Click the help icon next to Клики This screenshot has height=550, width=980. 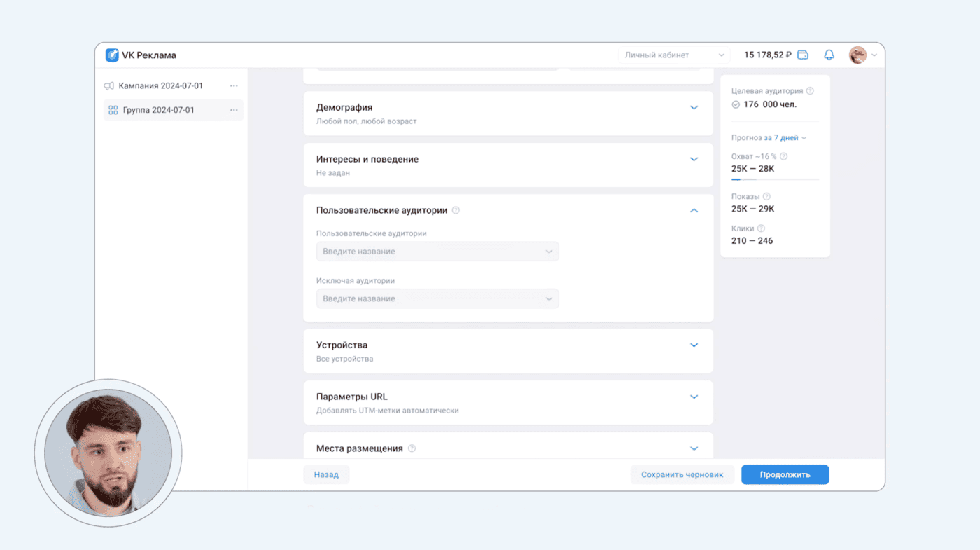[x=761, y=228]
